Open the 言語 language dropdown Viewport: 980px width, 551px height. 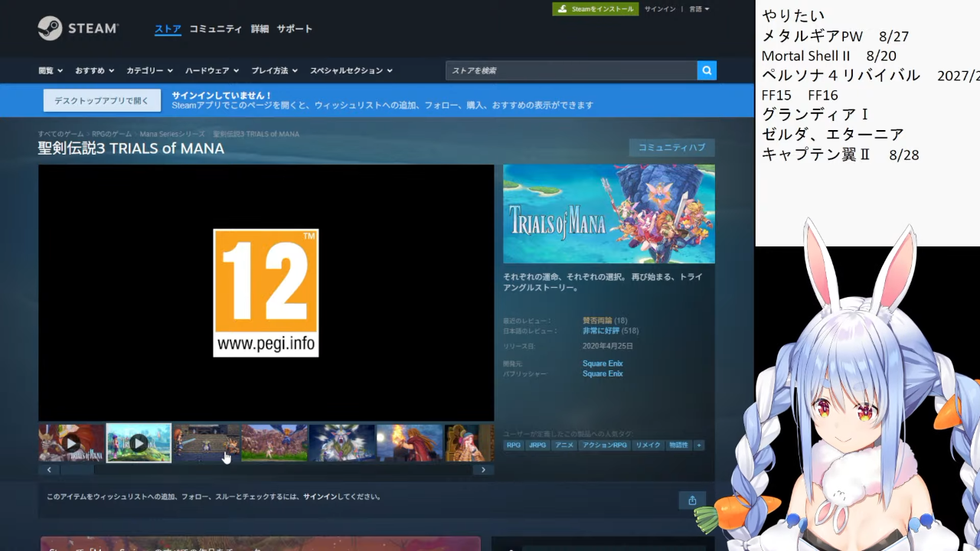pyautogui.click(x=699, y=9)
